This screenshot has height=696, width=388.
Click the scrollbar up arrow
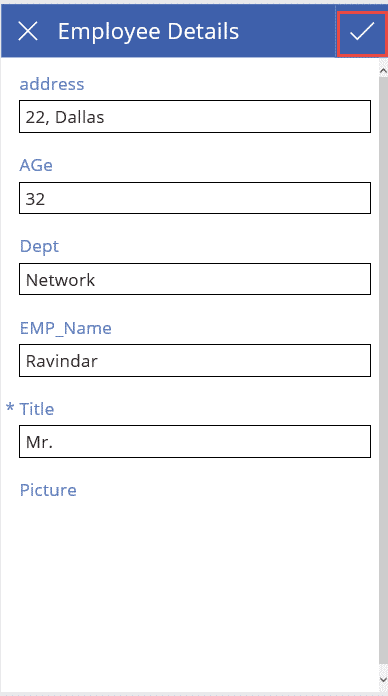click(384, 69)
